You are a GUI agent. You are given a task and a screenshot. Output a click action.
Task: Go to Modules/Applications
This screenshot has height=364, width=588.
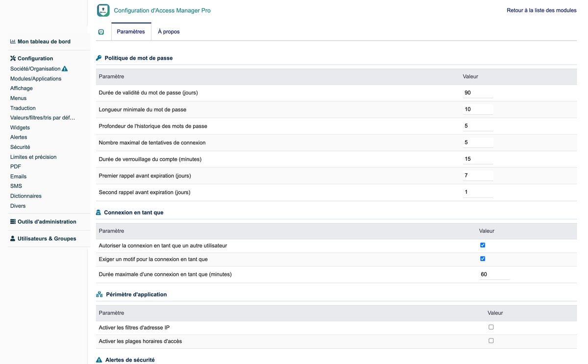[x=36, y=78]
